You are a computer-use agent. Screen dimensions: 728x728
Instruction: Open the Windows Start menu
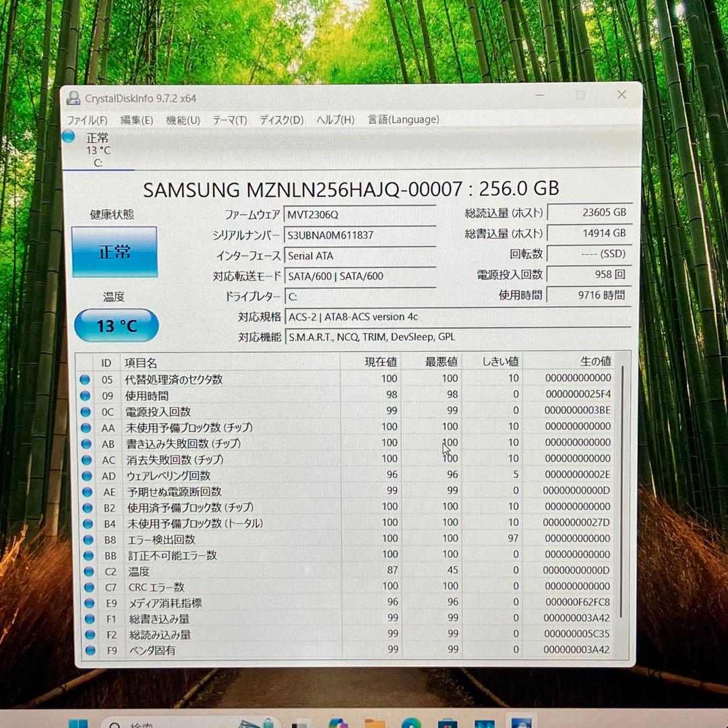coord(79,723)
